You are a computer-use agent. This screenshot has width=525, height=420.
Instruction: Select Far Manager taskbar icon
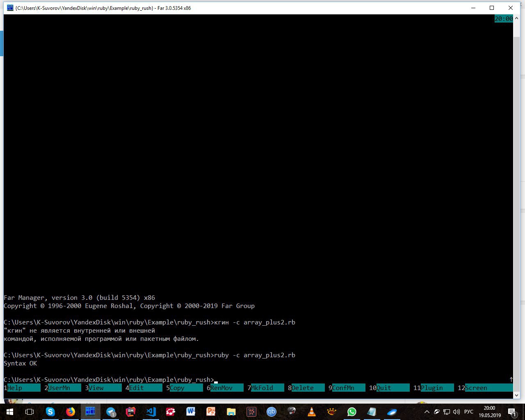click(90, 411)
